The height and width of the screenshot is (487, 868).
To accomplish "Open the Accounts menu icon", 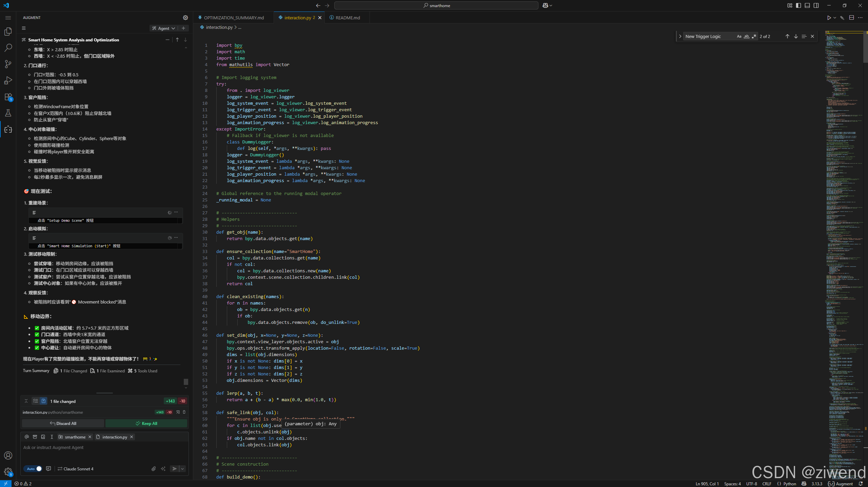I will click(8, 455).
